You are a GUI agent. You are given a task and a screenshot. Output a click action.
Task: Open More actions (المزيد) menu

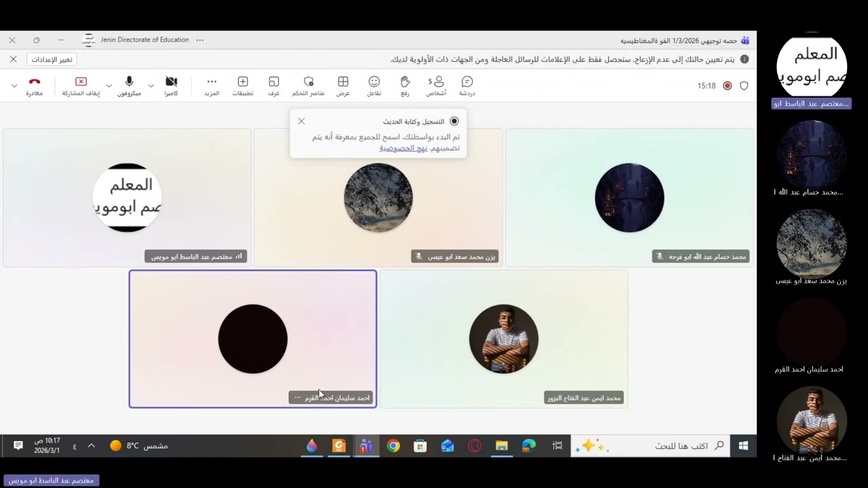point(212,86)
